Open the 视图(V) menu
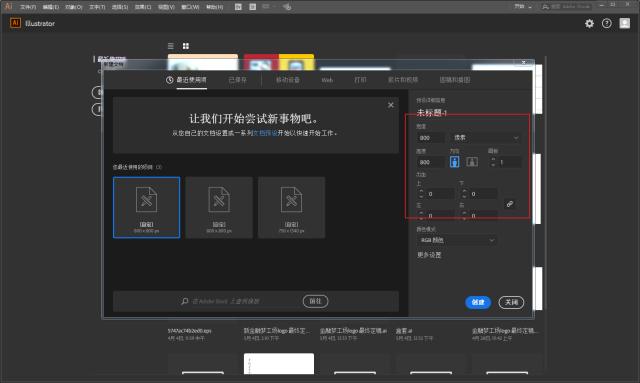640x383 pixels. pyautogui.click(x=166, y=7)
